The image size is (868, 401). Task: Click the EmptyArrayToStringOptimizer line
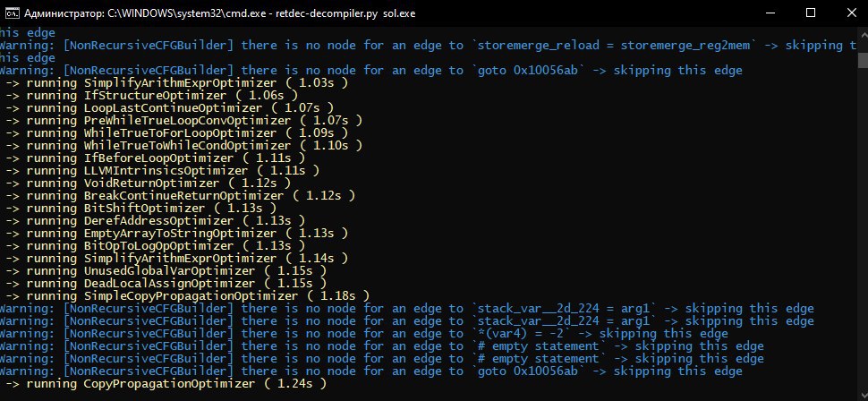[176, 234]
